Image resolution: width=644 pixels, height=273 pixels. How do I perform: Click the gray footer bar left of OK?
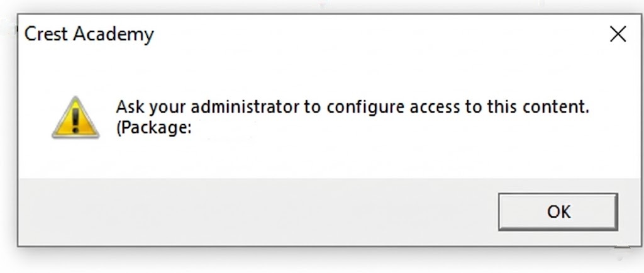(252, 212)
